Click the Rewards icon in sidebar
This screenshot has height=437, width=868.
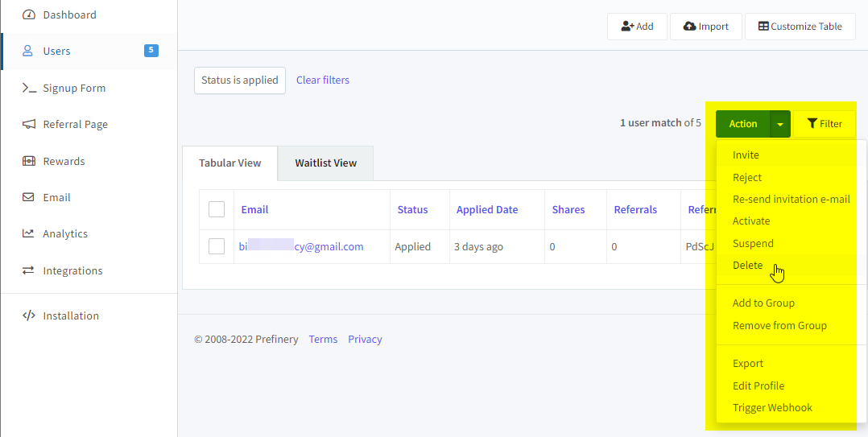(28, 162)
